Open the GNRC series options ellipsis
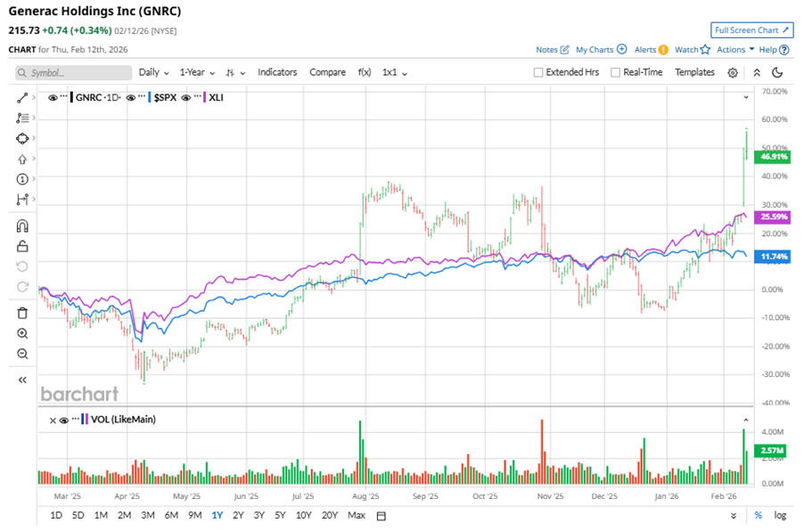804x532 pixels. pyautogui.click(x=63, y=96)
